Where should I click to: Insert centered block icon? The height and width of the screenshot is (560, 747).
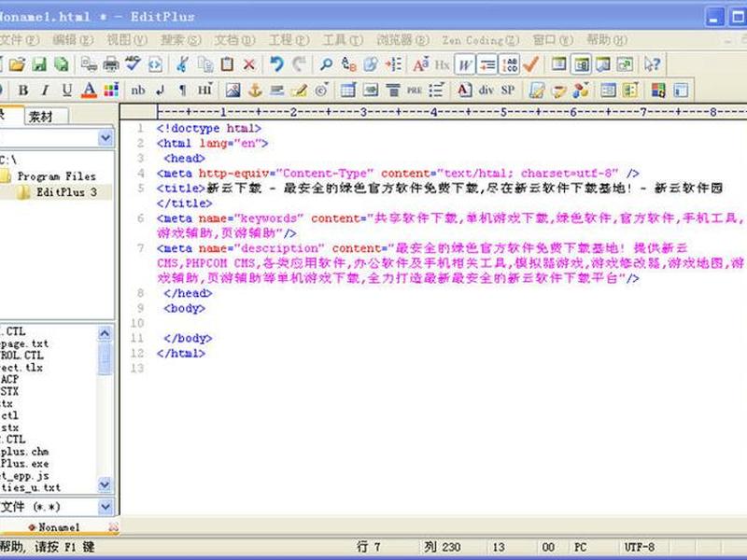pyautogui.click(x=392, y=90)
